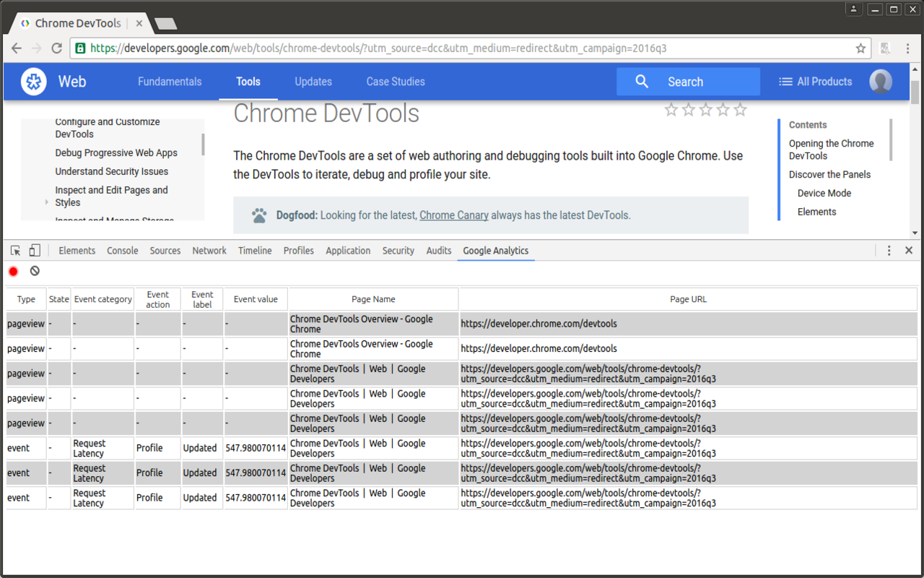Image resolution: width=924 pixels, height=578 pixels.
Task: Switch to the Elements panel tab
Action: point(77,251)
